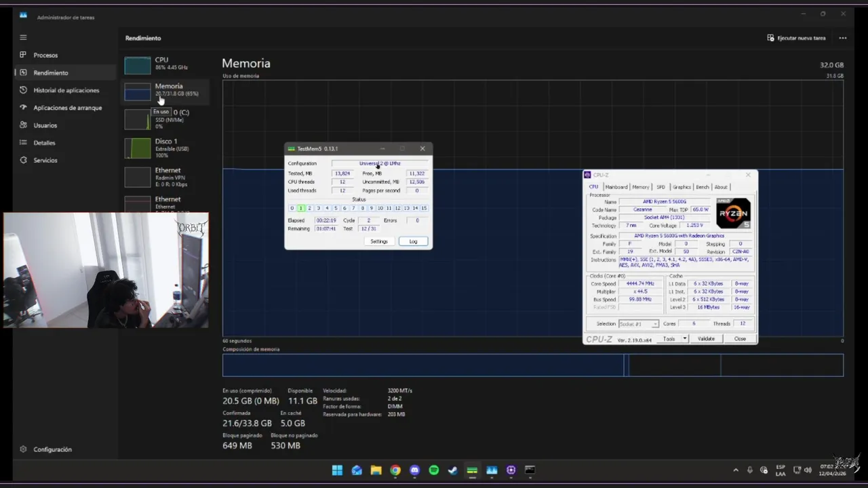Click status cell 15 in TestMem5
The height and width of the screenshot is (488, 868).
[x=424, y=208]
